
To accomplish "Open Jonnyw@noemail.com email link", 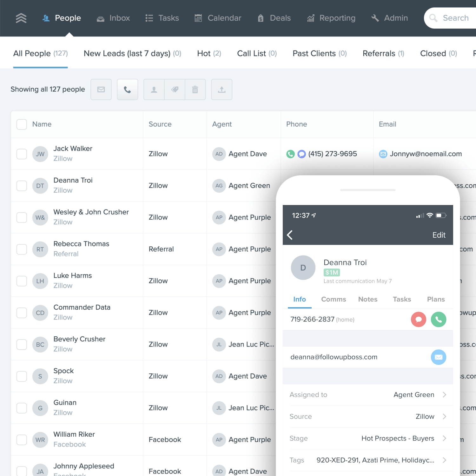I will point(426,154).
